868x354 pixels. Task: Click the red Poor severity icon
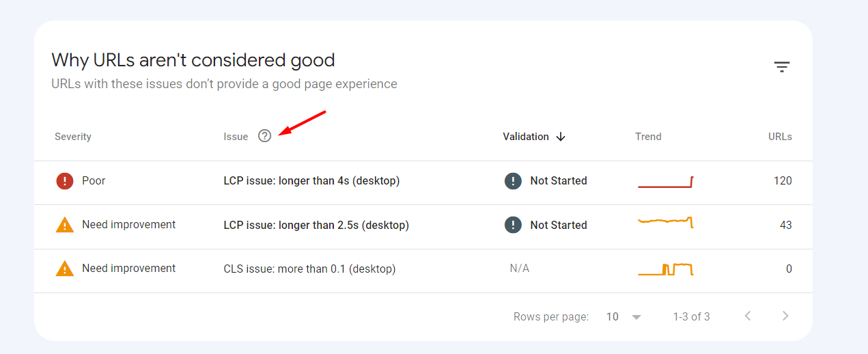(x=64, y=181)
